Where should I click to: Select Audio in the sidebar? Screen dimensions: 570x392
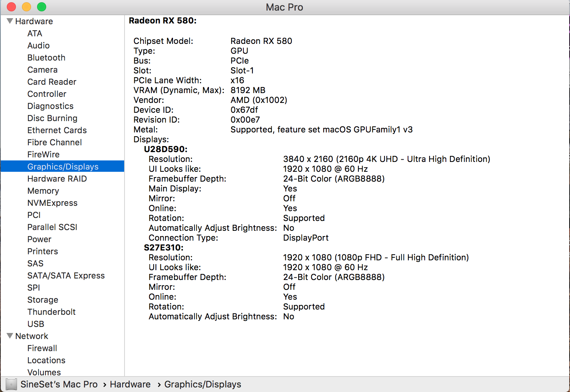tap(39, 45)
